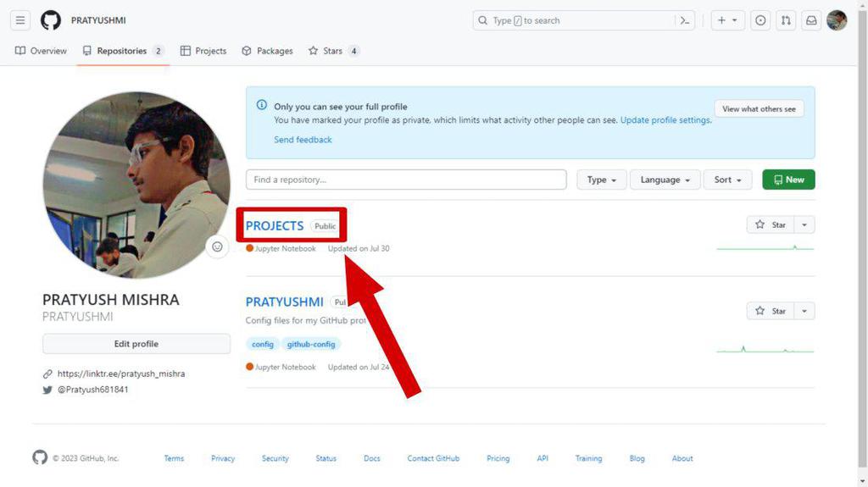868x487 pixels.
Task: Open the create new plus dropdown
Action: (727, 20)
